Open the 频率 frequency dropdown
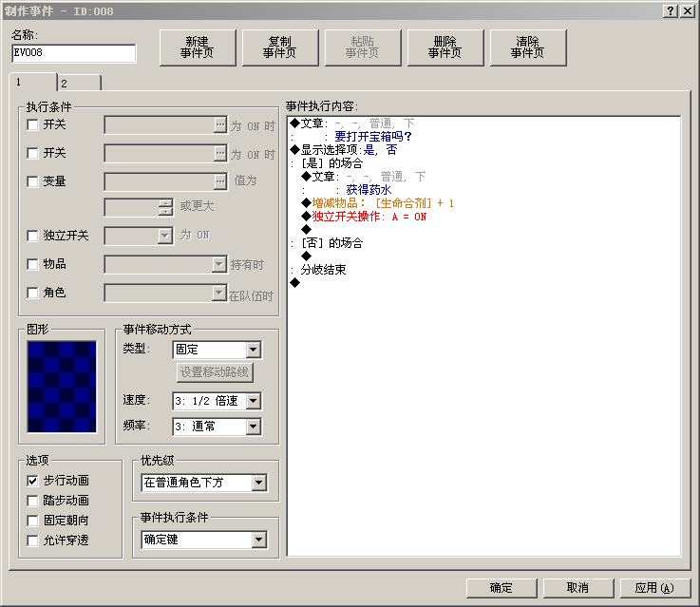The height and width of the screenshot is (607, 700). pyautogui.click(x=254, y=427)
